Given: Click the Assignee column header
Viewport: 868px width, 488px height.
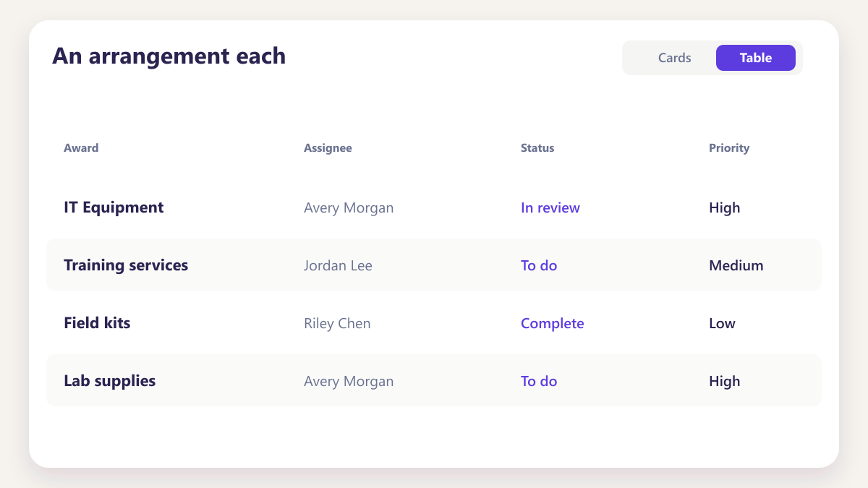Looking at the screenshot, I should [328, 148].
